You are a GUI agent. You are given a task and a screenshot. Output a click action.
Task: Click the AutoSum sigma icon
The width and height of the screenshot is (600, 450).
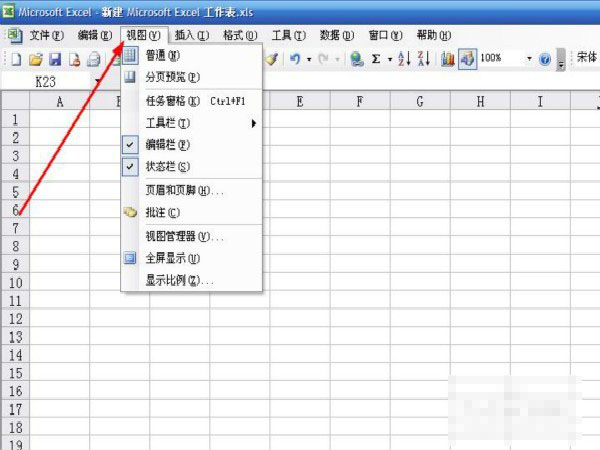coord(376,59)
